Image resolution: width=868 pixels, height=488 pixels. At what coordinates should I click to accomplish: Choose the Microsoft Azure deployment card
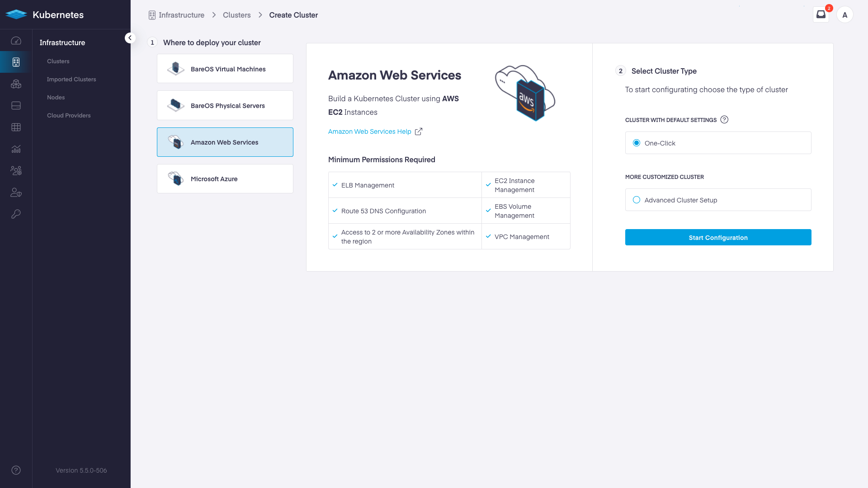pyautogui.click(x=225, y=179)
